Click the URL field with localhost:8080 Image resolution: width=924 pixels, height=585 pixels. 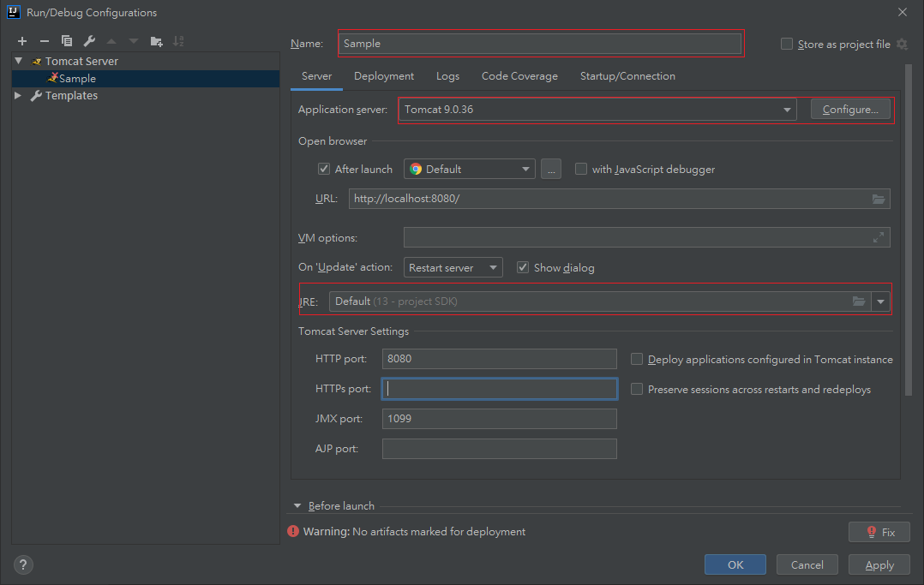619,199
